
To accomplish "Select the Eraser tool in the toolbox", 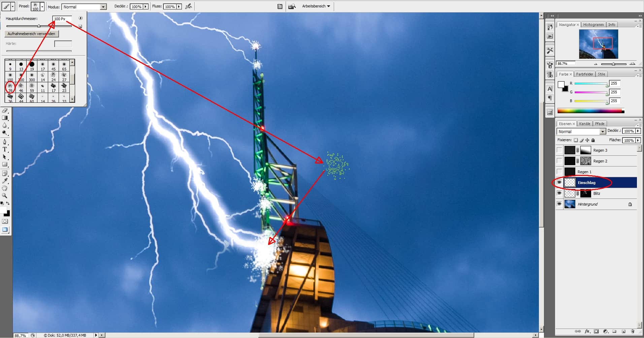I will pyautogui.click(x=5, y=111).
